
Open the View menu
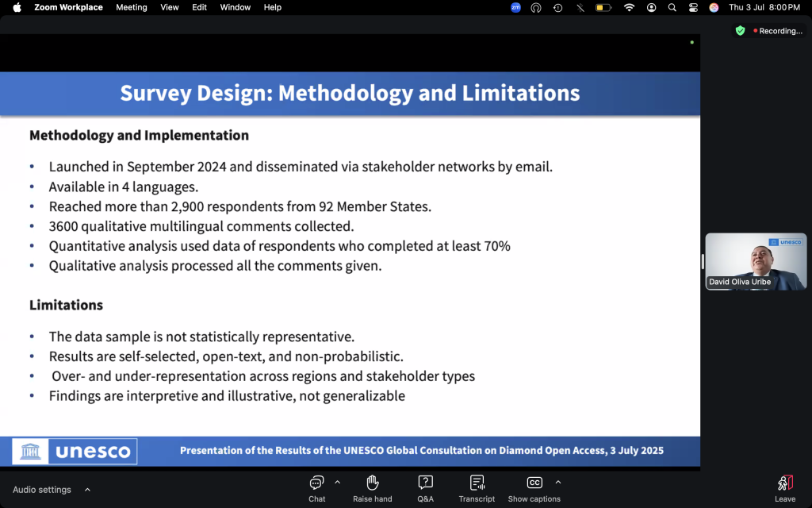[170, 7]
